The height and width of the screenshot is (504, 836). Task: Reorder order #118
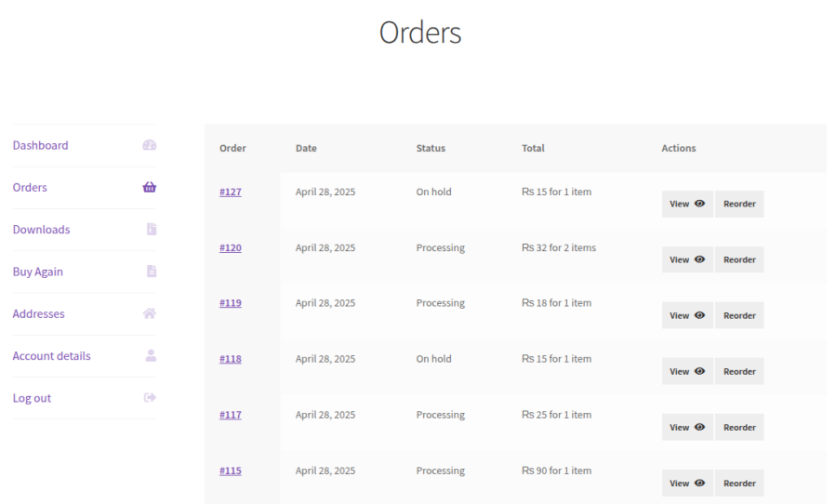tap(739, 372)
